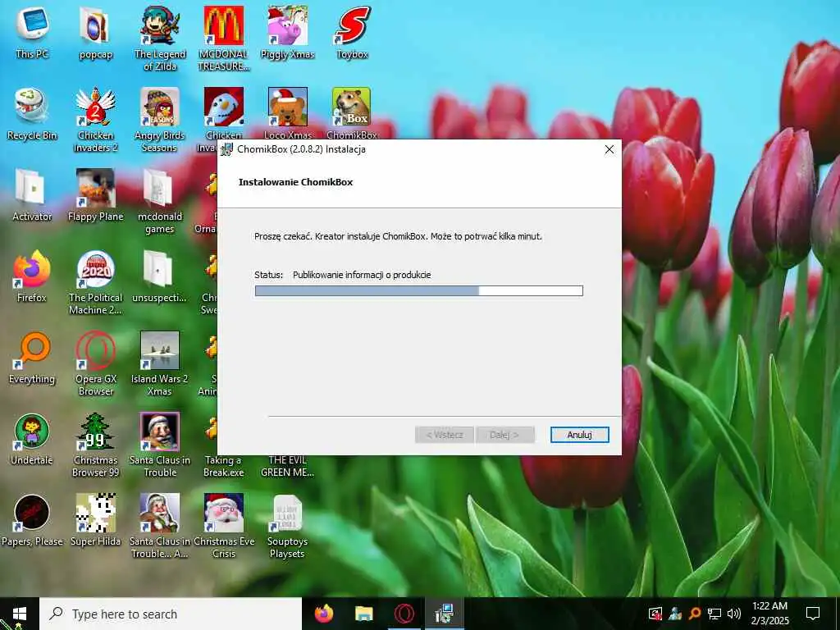Select the Activator folder icon
Screen dimensions: 840x630
pyautogui.click(x=32, y=195)
